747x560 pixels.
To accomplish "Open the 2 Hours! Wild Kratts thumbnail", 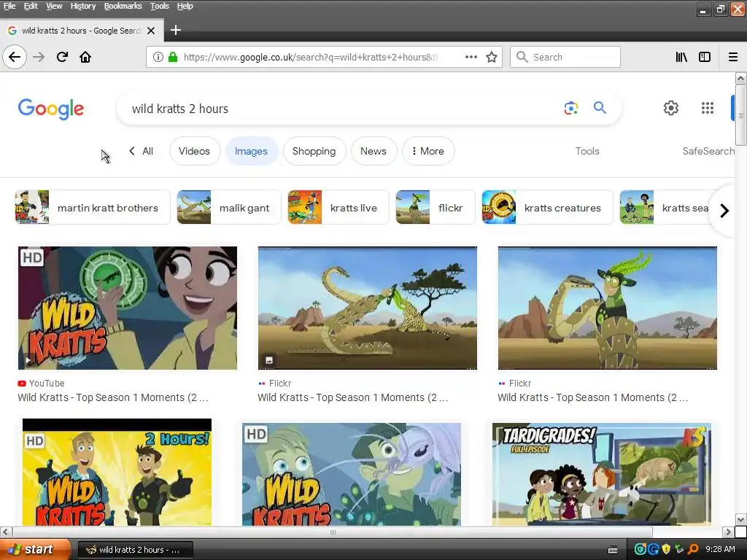I will (x=117, y=472).
